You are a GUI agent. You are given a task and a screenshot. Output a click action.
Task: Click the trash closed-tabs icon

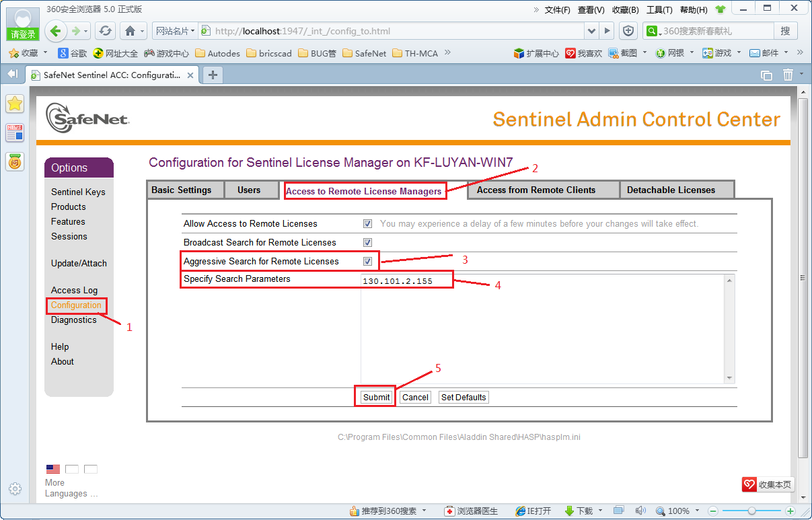(x=788, y=75)
